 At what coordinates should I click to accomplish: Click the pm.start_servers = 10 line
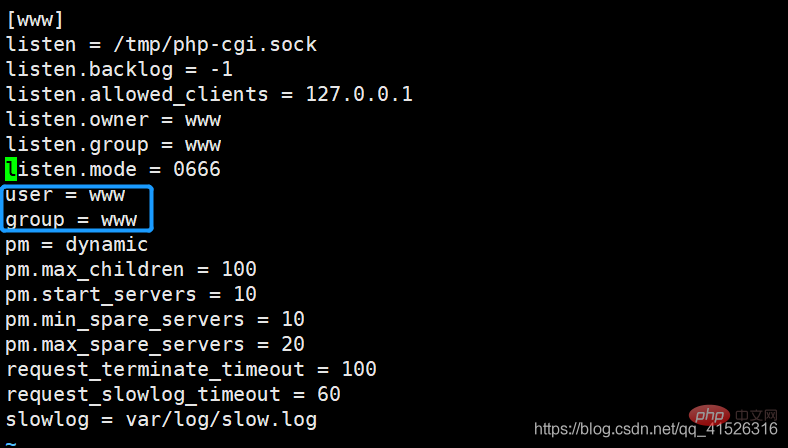point(131,294)
